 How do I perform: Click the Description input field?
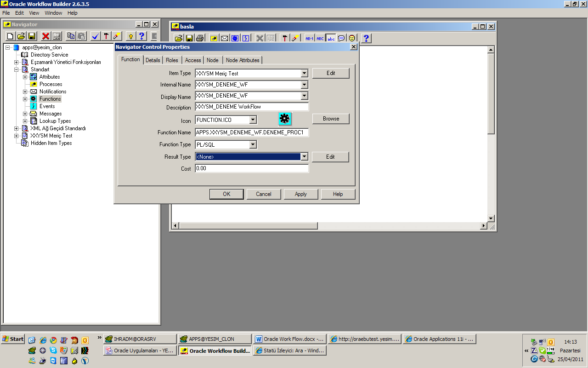pos(252,107)
